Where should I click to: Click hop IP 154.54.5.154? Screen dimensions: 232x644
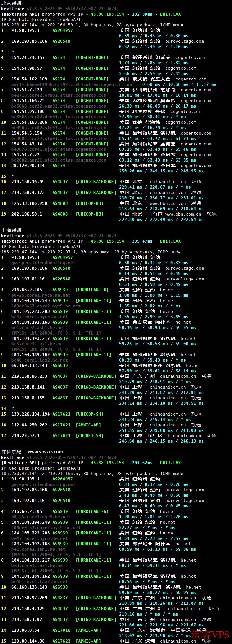(x=27, y=133)
